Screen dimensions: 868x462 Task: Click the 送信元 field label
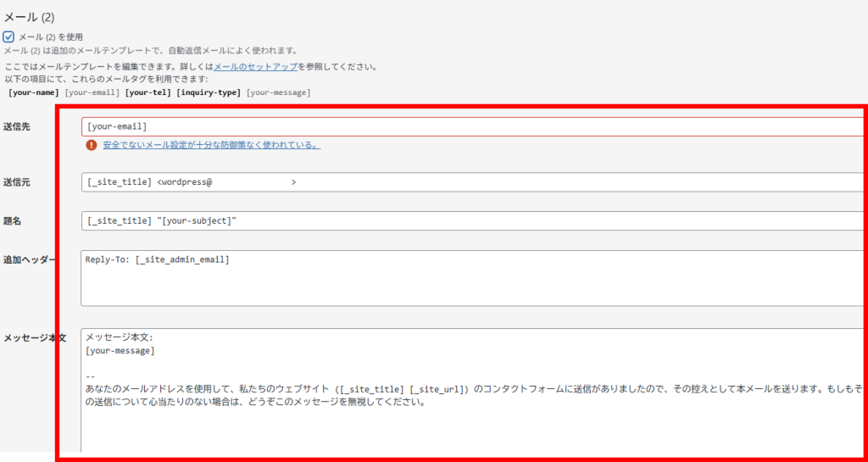(x=17, y=182)
